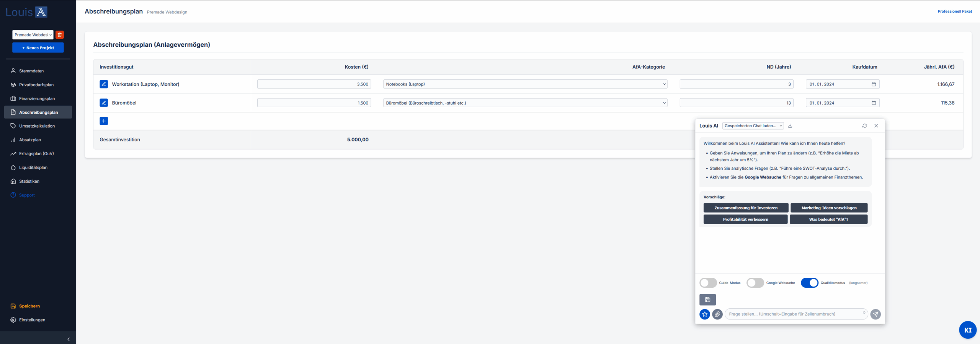The image size is (980, 344).
Task: Open the Gespeicherten Chat laden dropdown
Action: pos(753,126)
